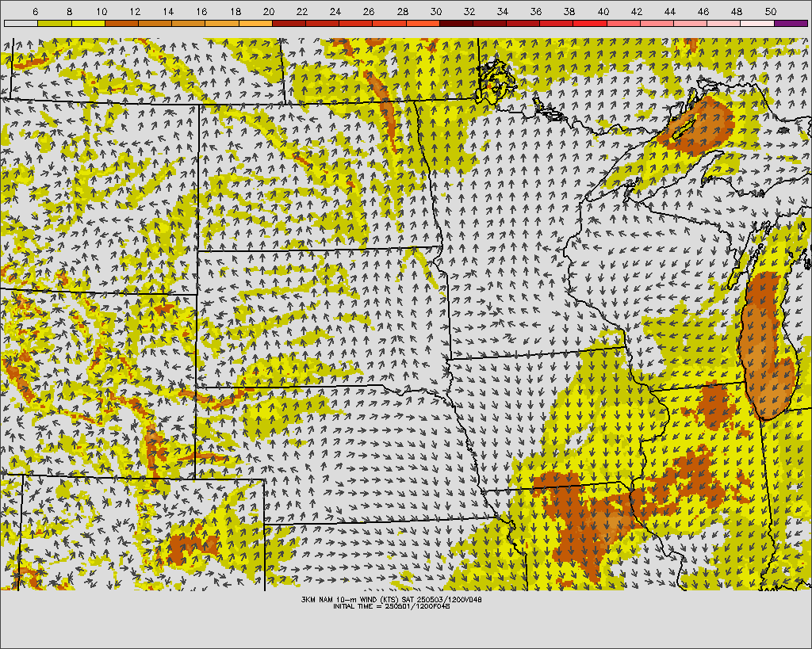Viewport: 812px width, 649px height.
Task: Click the legend label "34"
Action: [503, 11]
